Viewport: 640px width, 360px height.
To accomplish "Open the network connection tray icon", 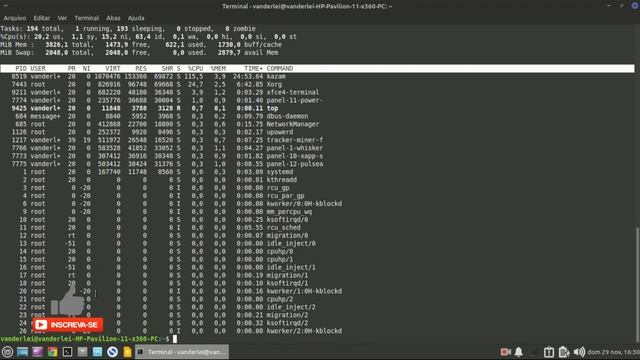I will (x=533, y=352).
